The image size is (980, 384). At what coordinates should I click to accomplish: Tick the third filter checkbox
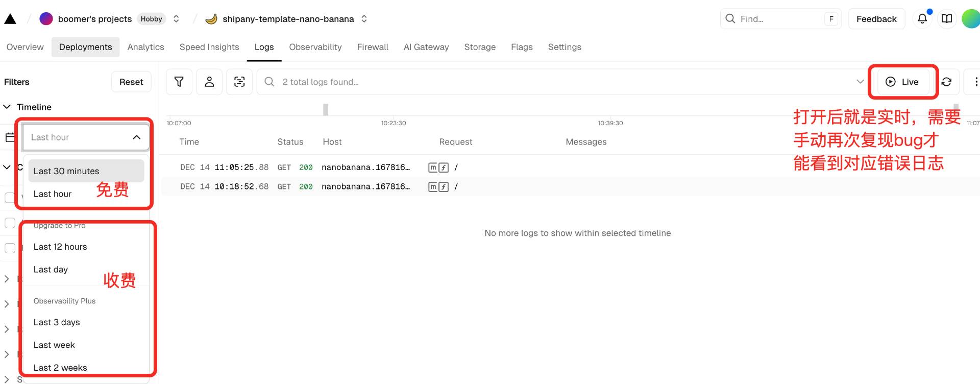(10, 248)
